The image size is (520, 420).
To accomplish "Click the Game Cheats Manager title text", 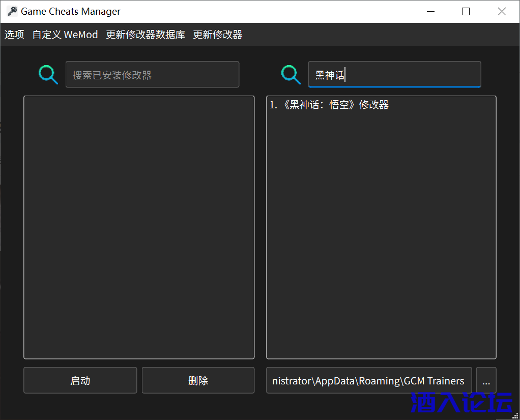I will pyautogui.click(x=71, y=12).
